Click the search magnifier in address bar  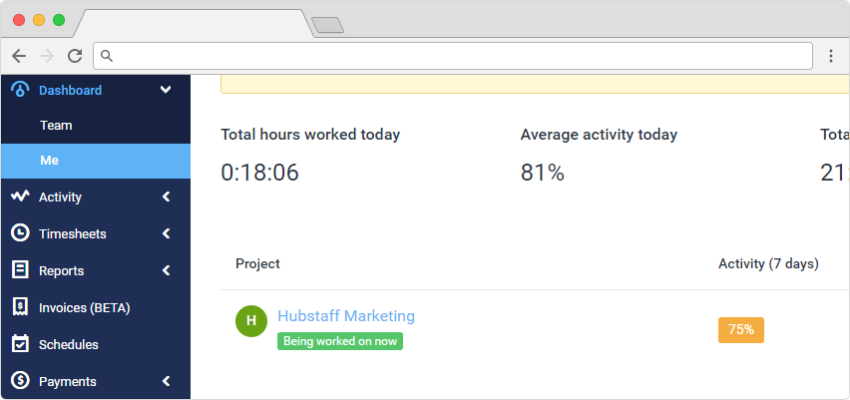tap(107, 56)
